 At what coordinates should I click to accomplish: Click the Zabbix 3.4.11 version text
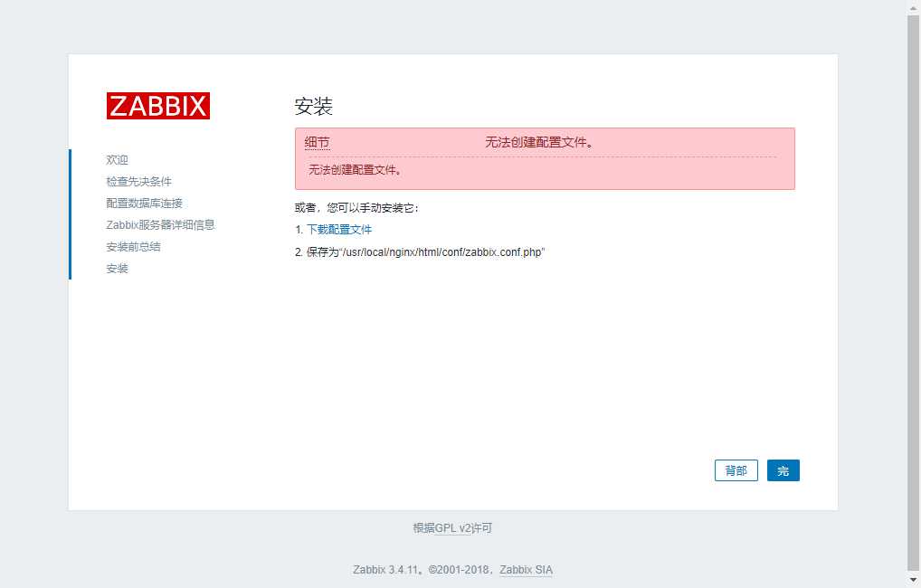[385, 570]
